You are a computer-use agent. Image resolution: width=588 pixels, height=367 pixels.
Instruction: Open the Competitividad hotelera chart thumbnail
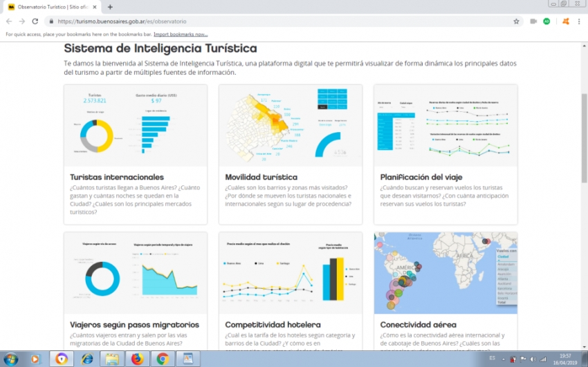pos(291,273)
